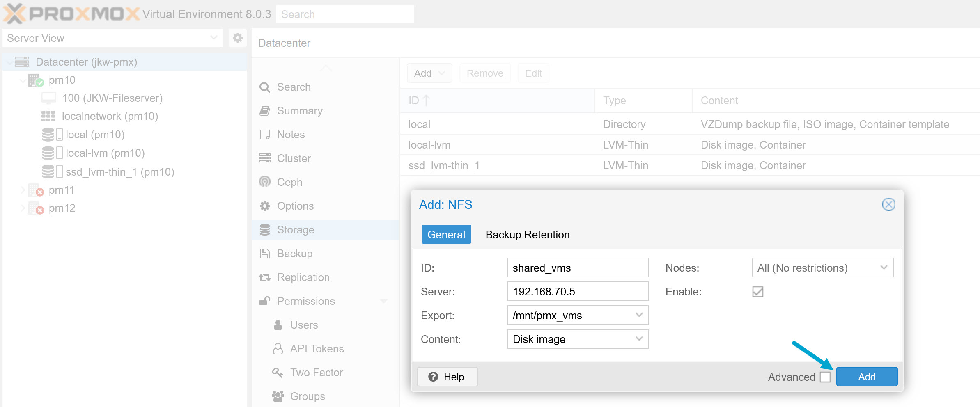This screenshot has height=407, width=980.
Task: Click the Help button
Action: (x=447, y=377)
